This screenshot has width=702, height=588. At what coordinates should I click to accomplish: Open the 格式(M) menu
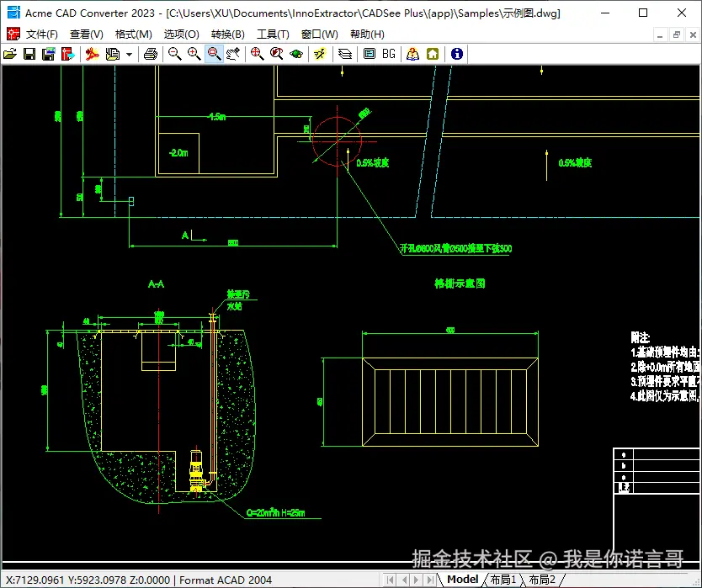134,34
